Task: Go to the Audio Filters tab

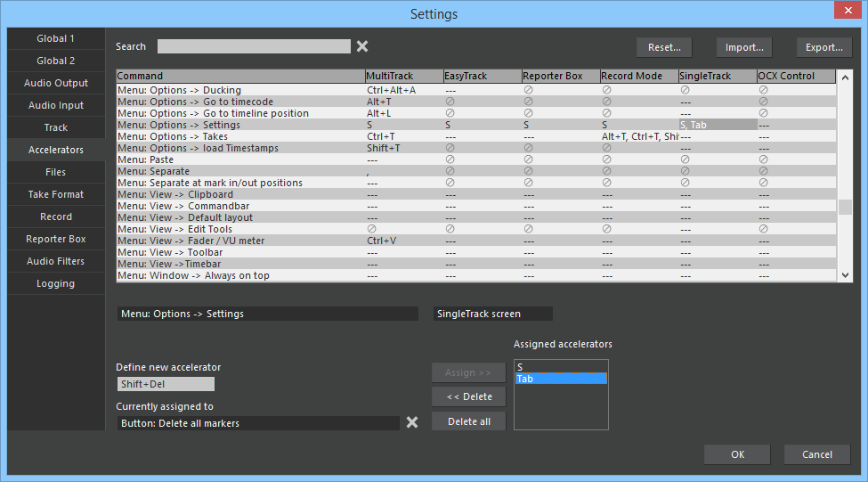Action: [x=56, y=261]
